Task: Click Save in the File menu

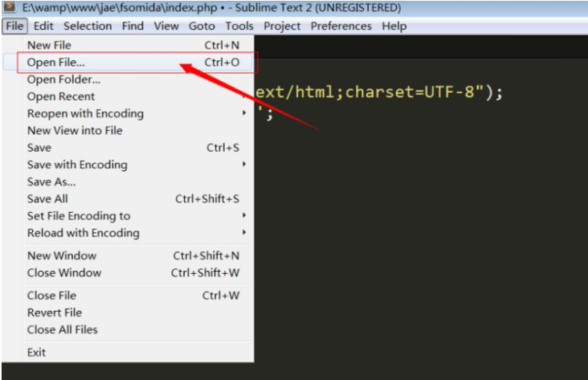Action: point(39,148)
